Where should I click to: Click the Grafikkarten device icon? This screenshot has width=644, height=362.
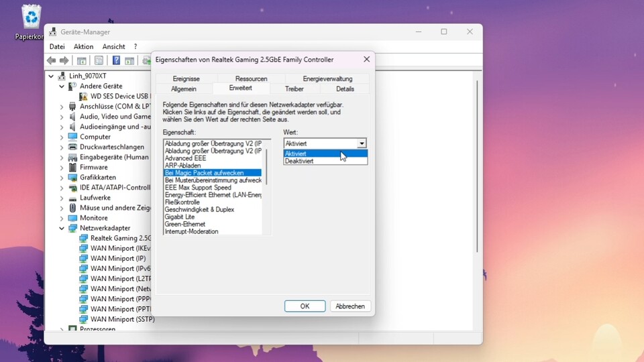(72, 178)
